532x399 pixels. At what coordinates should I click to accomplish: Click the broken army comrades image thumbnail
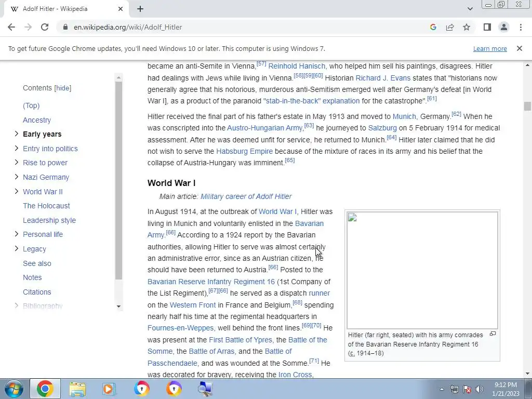point(422,270)
